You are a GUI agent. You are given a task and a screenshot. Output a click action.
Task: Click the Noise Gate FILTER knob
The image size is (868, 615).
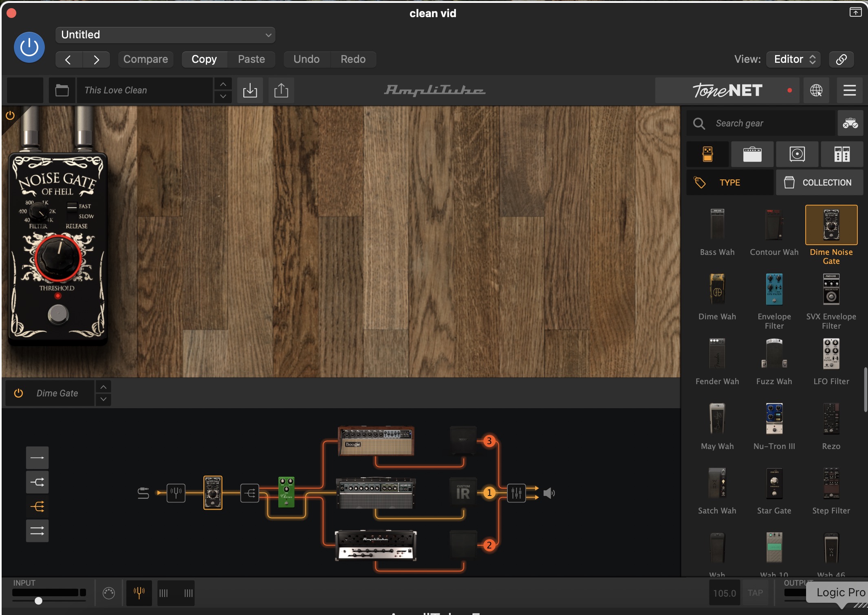click(x=39, y=211)
